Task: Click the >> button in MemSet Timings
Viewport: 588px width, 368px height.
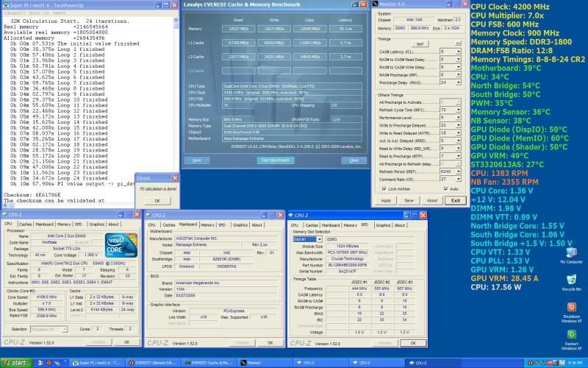Action: (458, 44)
